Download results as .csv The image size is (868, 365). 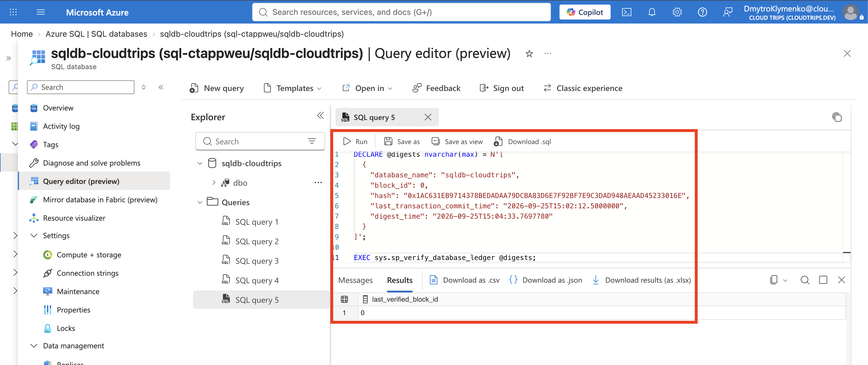[465, 280]
